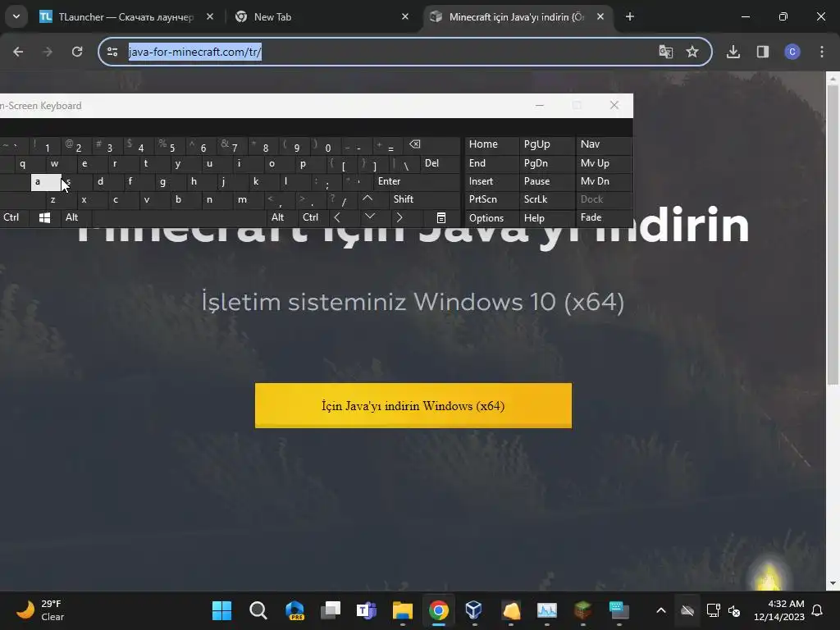The width and height of the screenshot is (840, 630).
Task: Toggle the Nav key on On-Screen Keyboard
Action: point(605,144)
